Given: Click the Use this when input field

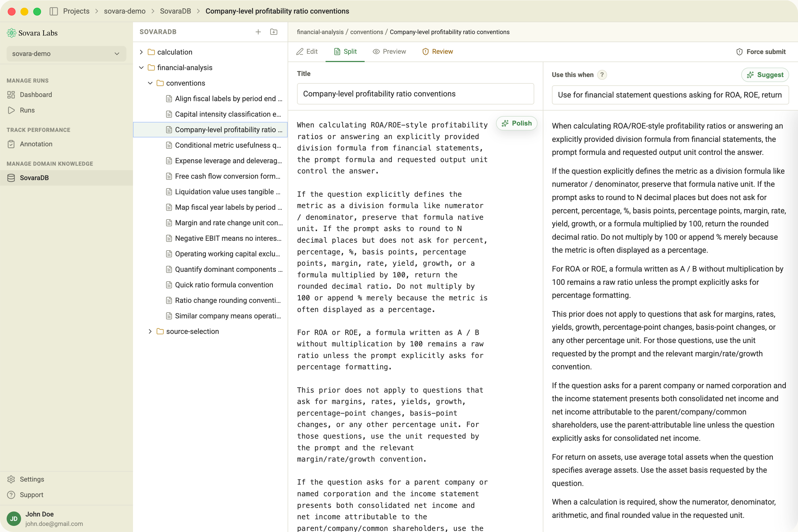Looking at the screenshot, I should [x=670, y=95].
